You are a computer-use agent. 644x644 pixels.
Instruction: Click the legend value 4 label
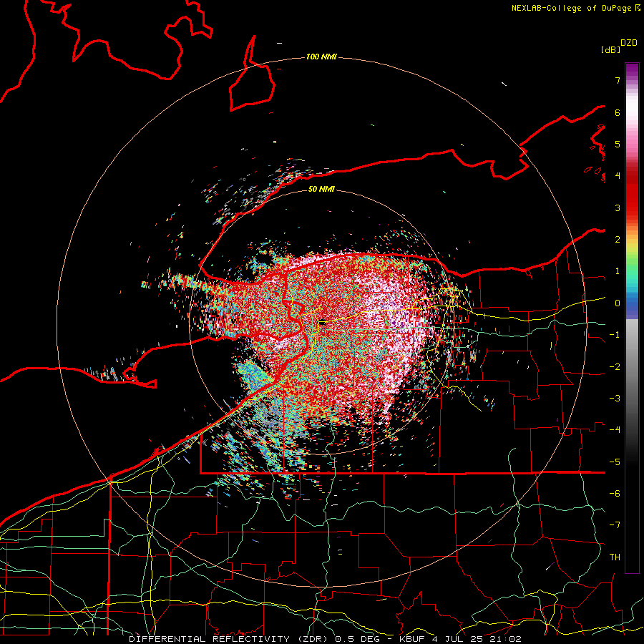click(x=618, y=176)
